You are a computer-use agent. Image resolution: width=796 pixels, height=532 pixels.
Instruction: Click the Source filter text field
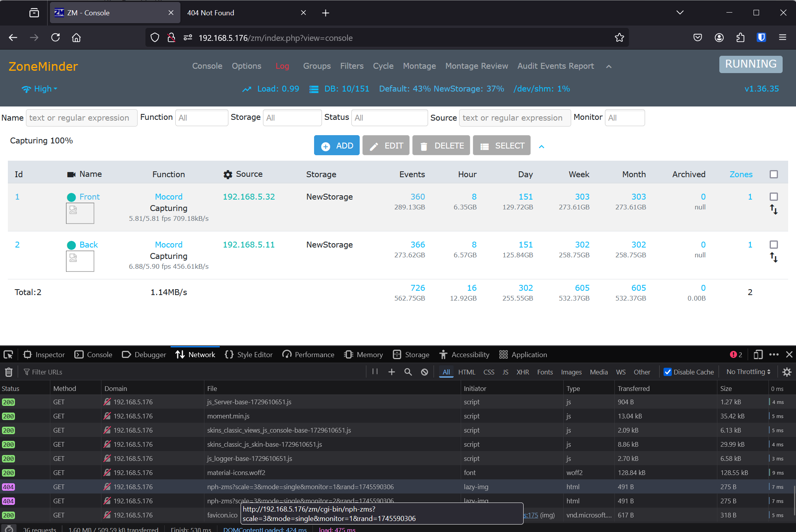tap(515, 117)
